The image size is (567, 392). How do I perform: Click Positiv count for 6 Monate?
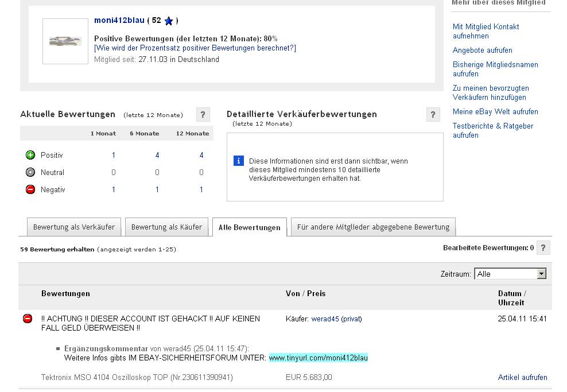(x=157, y=155)
